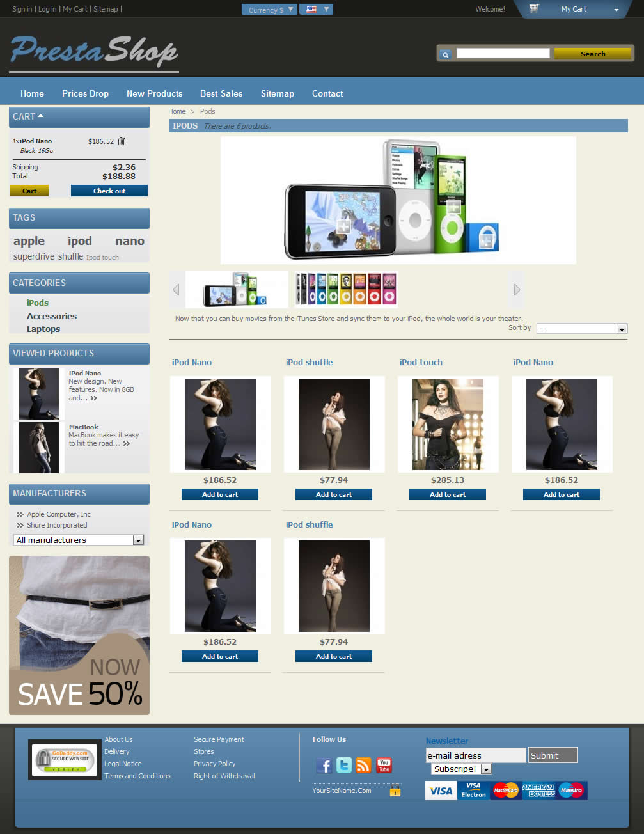The height and width of the screenshot is (834, 644).
Task: Click the NOW SAVE 50% banner
Action: (79, 635)
